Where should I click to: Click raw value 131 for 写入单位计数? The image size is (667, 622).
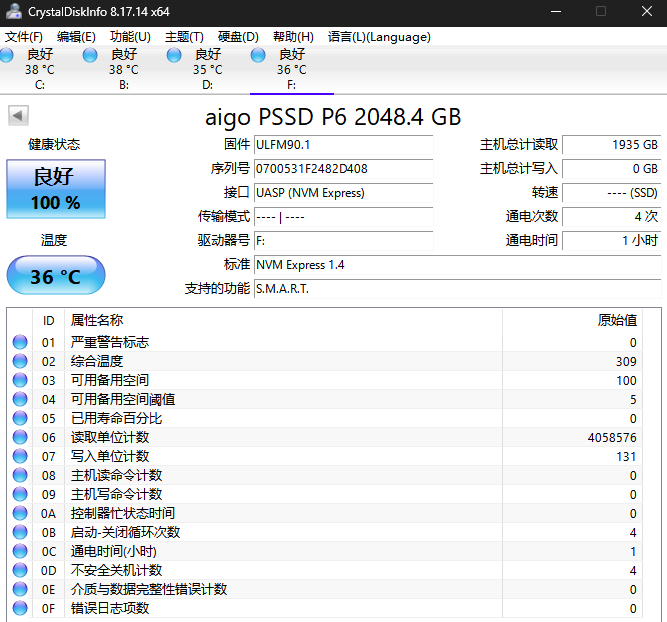coord(626,457)
